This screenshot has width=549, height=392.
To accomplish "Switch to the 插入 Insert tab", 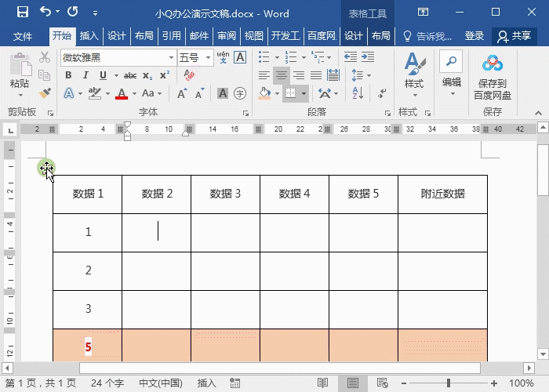I will point(89,36).
